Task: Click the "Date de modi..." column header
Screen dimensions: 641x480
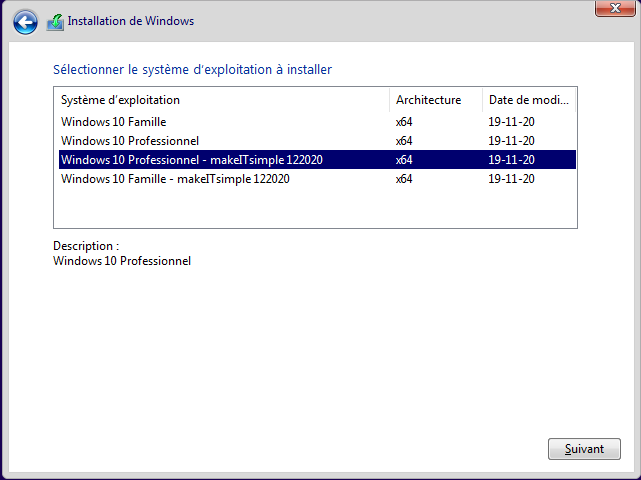Action: 528,100
